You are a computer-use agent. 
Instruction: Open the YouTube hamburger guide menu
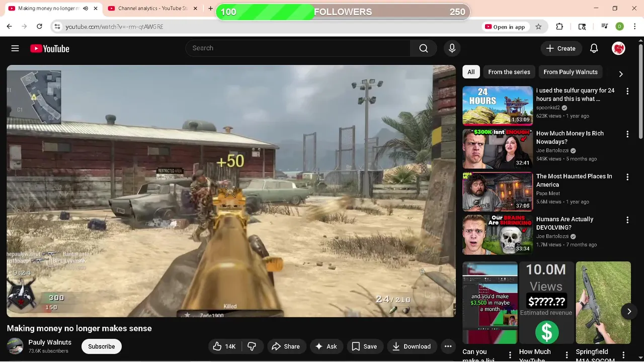pyautogui.click(x=15, y=48)
